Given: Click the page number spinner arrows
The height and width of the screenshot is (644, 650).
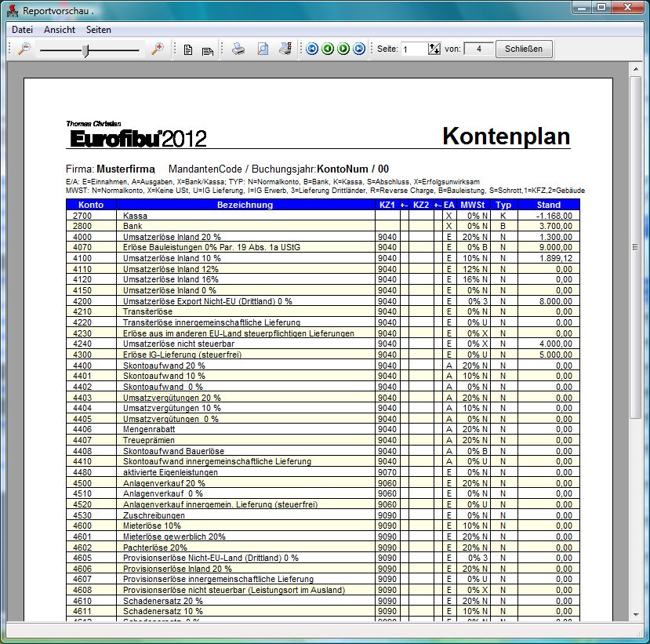Looking at the screenshot, I should click(434, 49).
